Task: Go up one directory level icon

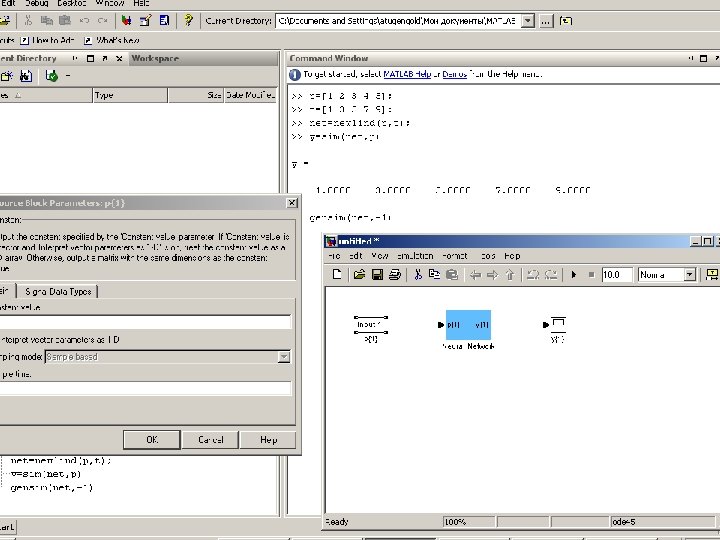Action: (x=566, y=21)
